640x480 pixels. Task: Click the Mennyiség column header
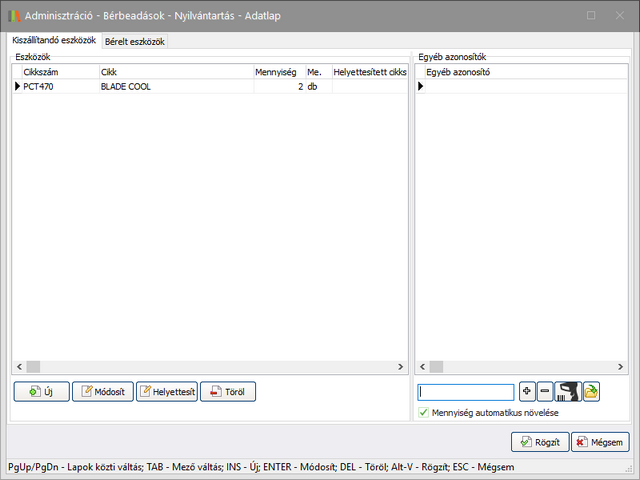[278, 72]
